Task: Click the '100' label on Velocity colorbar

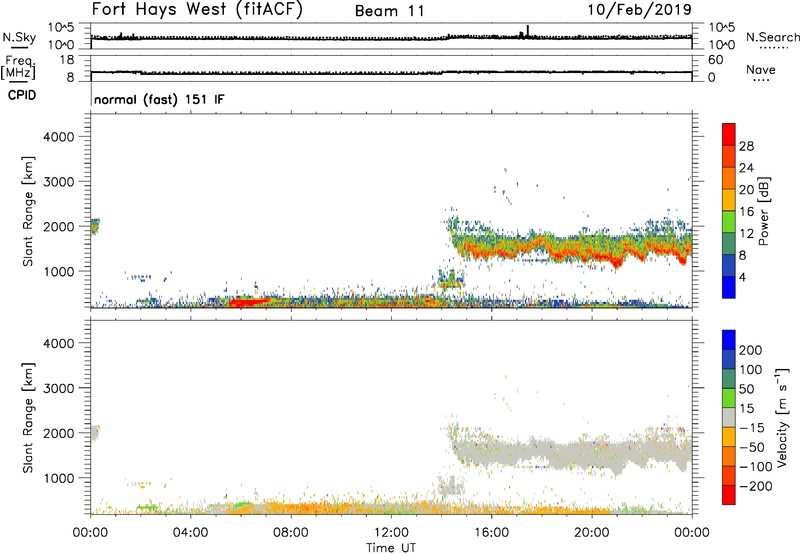Action: click(x=751, y=370)
